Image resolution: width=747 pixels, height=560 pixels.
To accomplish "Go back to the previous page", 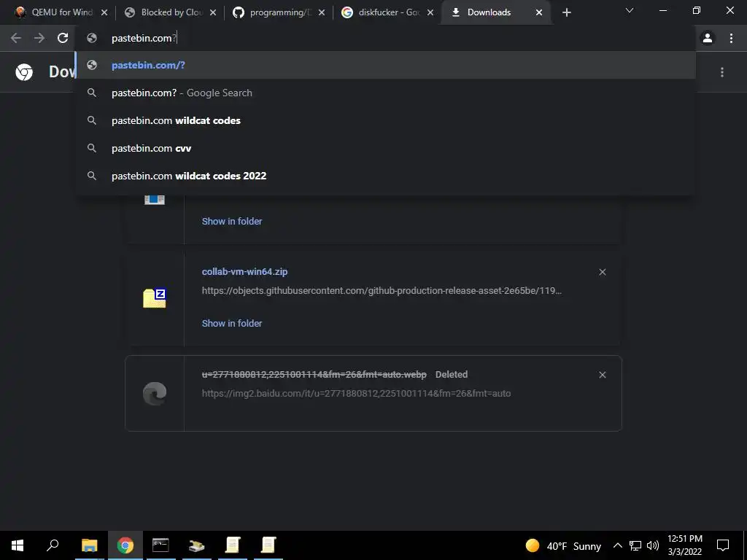I will [16, 38].
